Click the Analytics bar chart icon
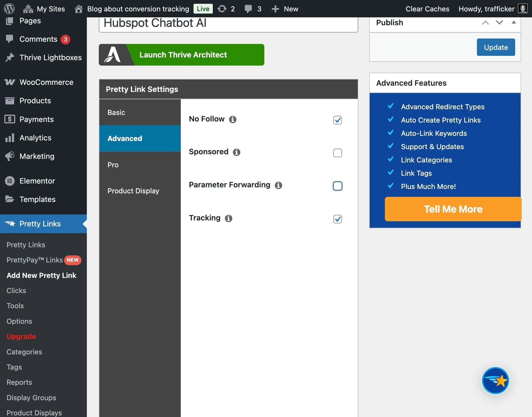532x417 pixels. click(x=10, y=138)
